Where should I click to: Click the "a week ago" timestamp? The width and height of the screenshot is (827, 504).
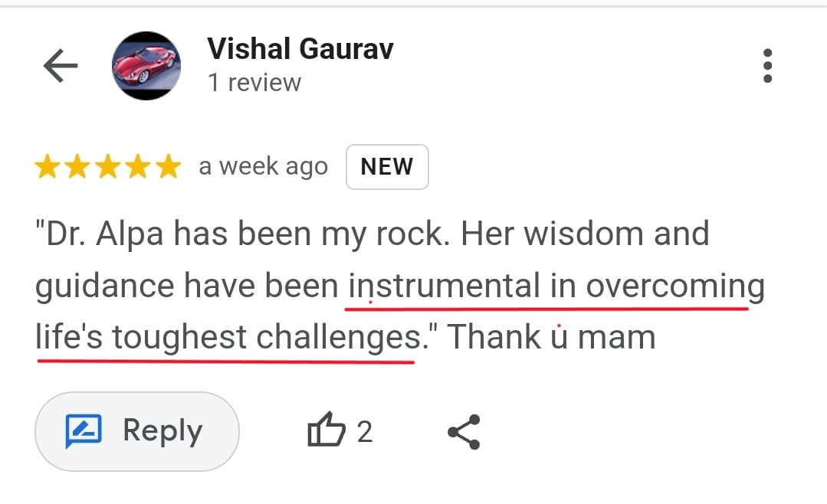[263, 167]
